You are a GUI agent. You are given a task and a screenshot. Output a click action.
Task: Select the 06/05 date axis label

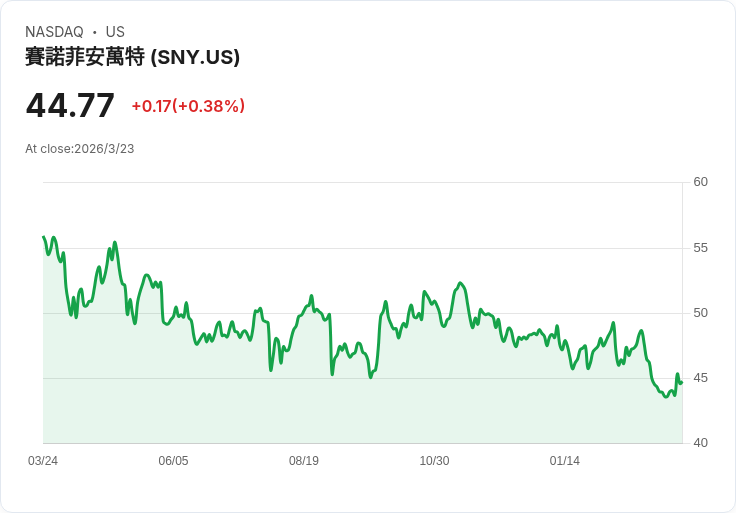pos(173,461)
